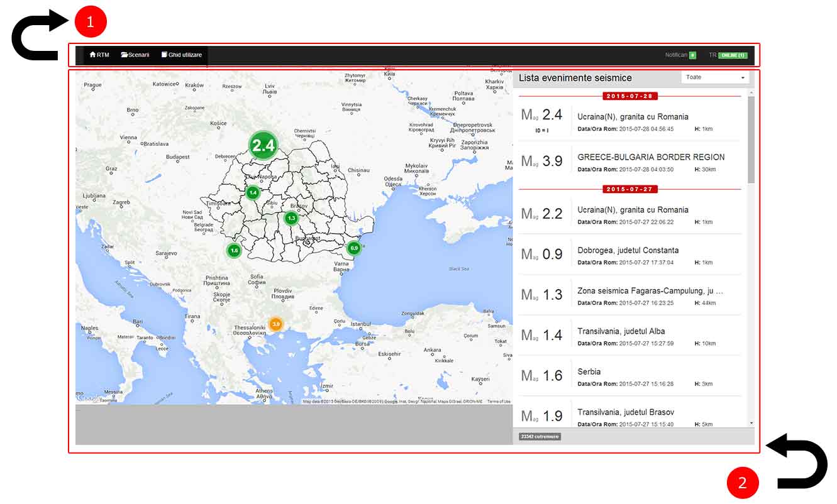Open the Transilvania, judetul Alba event
Image resolution: width=837 pixels, height=504 pixels.
pyautogui.click(x=621, y=331)
